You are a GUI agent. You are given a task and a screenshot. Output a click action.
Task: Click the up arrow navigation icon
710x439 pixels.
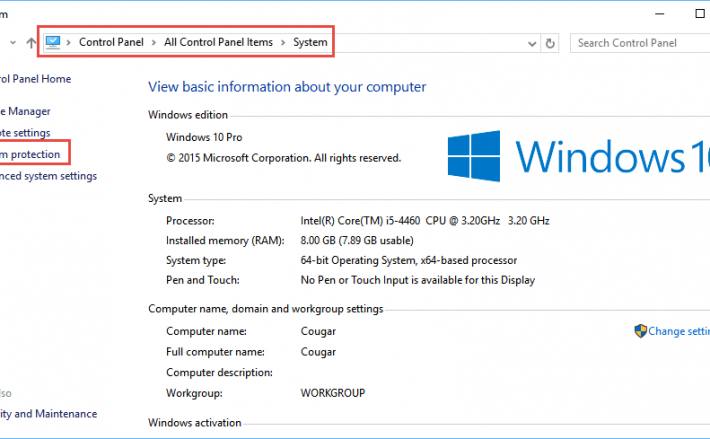pyautogui.click(x=31, y=43)
